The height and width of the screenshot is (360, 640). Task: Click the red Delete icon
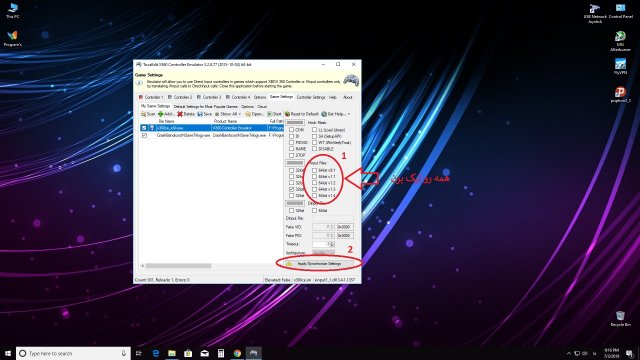pos(180,114)
